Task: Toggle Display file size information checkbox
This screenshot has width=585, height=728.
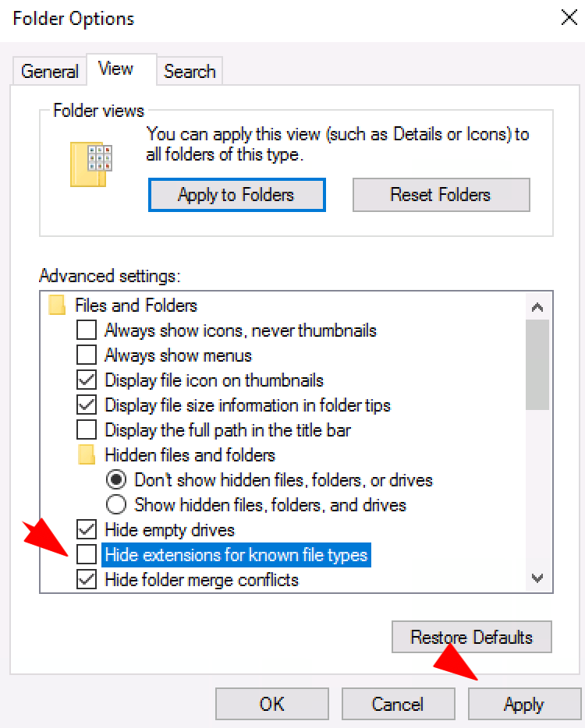Action: (87, 405)
